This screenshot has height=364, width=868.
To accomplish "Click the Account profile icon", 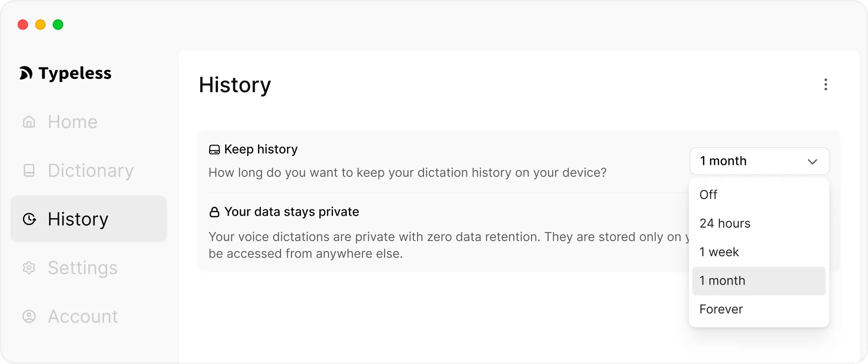I will point(29,316).
